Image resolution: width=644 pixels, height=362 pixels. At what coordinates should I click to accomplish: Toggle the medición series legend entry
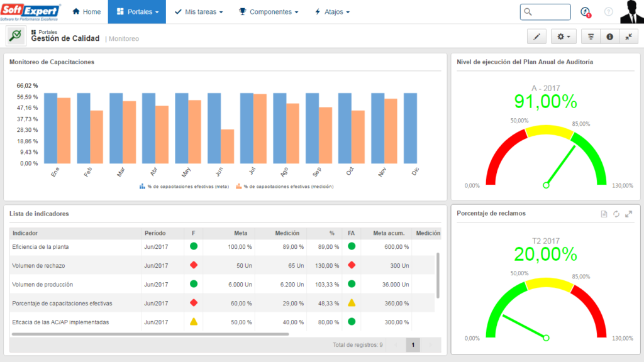285,186
